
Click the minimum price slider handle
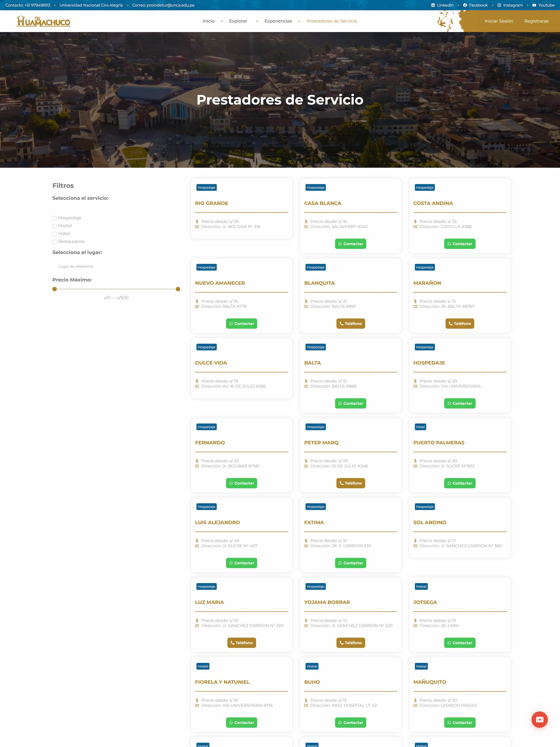click(54, 289)
